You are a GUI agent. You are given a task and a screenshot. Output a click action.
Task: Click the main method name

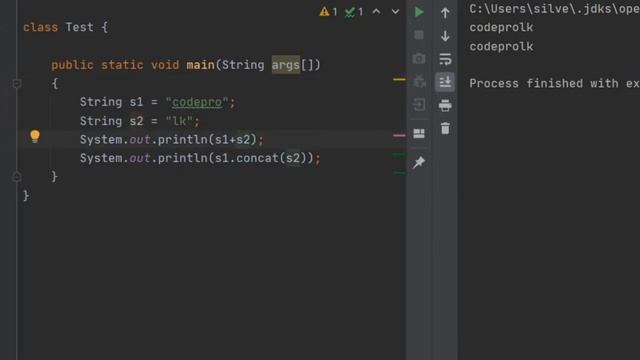(200, 65)
